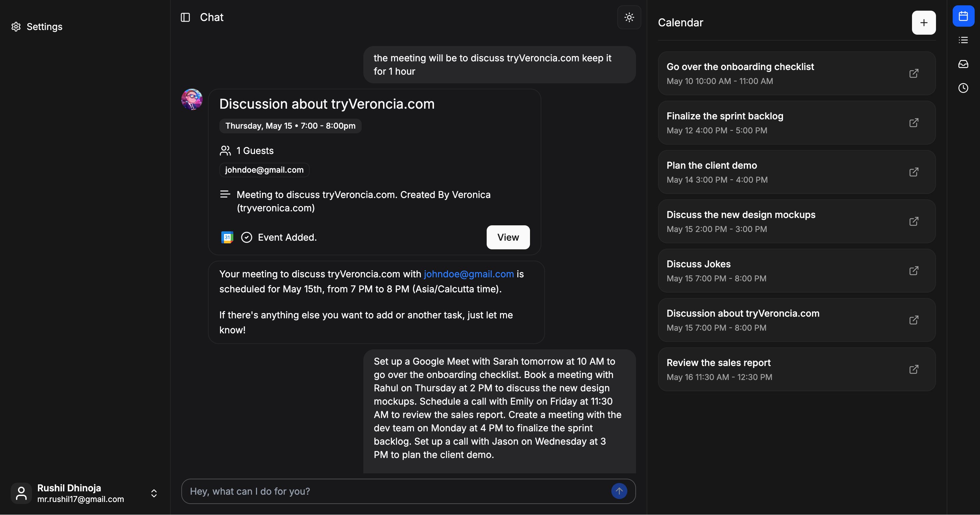Click the johndoe@gmail.com blue email link
The width and height of the screenshot is (980, 515).
tap(468, 274)
